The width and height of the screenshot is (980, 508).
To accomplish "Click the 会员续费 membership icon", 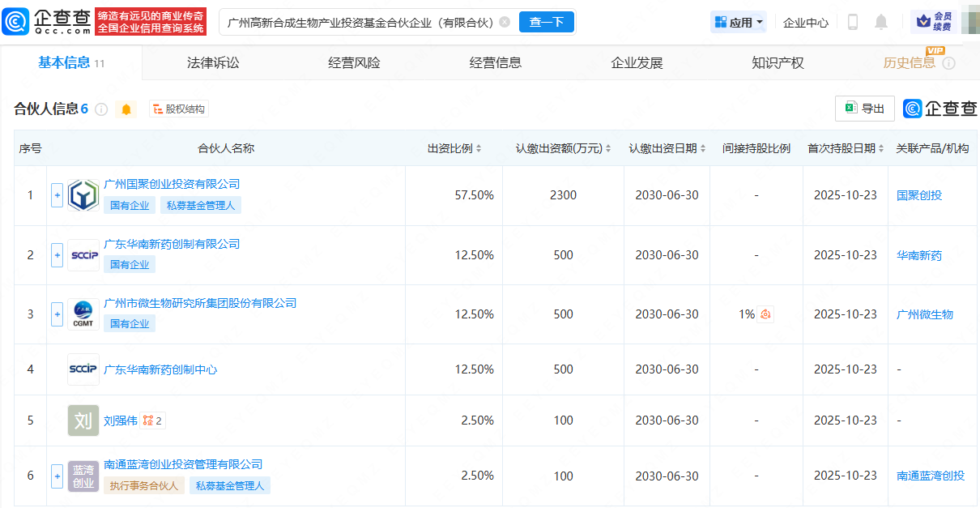I will click(934, 22).
